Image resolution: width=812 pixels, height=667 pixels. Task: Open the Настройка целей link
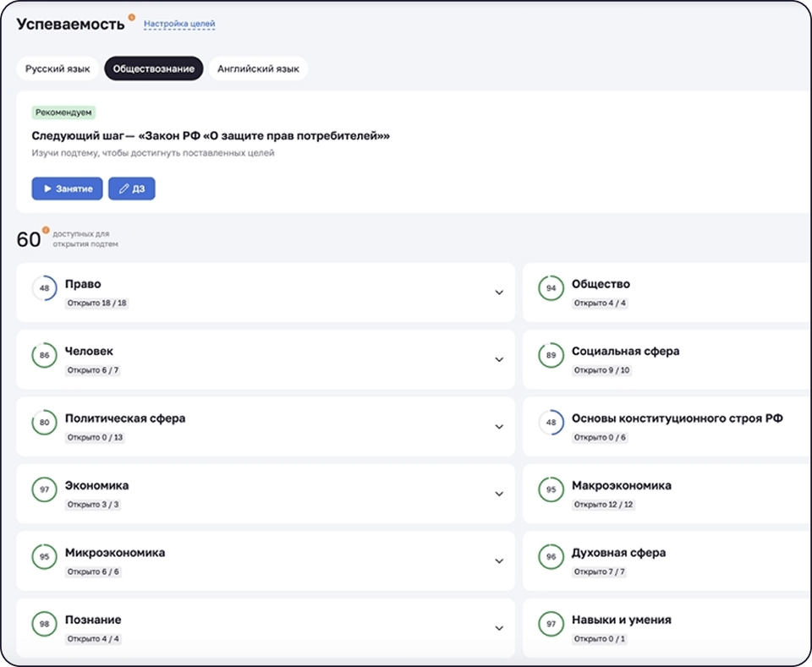coord(179,24)
